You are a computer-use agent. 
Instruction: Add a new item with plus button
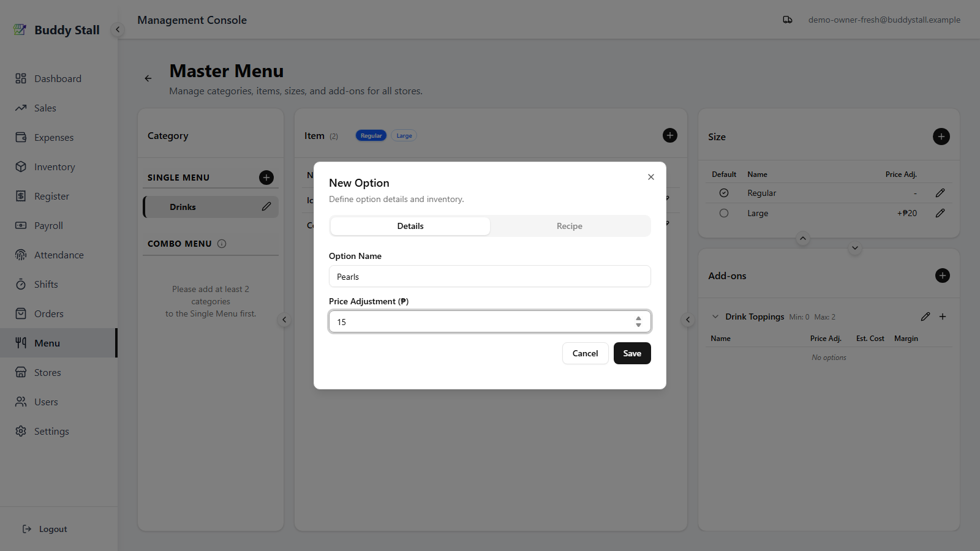point(670,135)
